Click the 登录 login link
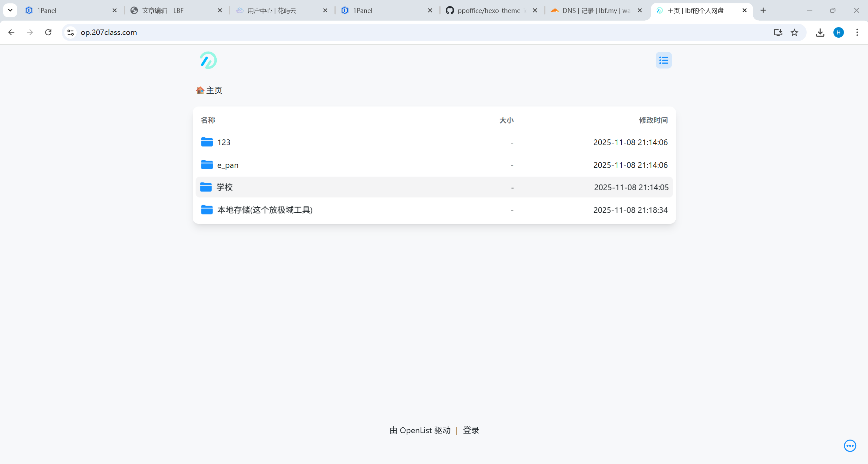This screenshot has height=464, width=868. click(x=471, y=430)
